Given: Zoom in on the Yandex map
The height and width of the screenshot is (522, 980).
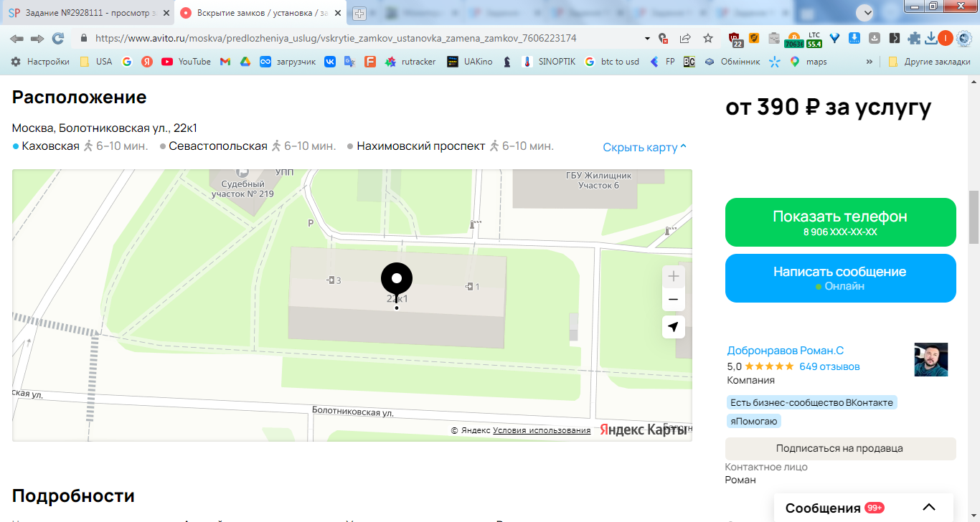Looking at the screenshot, I should pyautogui.click(x=673, y=276).
